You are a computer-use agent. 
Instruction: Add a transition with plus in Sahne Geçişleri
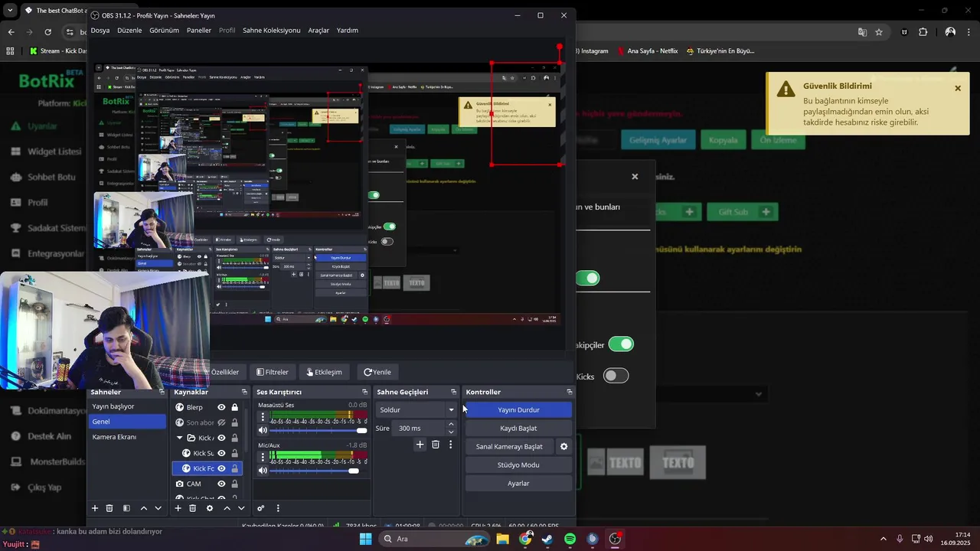coord(420,445)
